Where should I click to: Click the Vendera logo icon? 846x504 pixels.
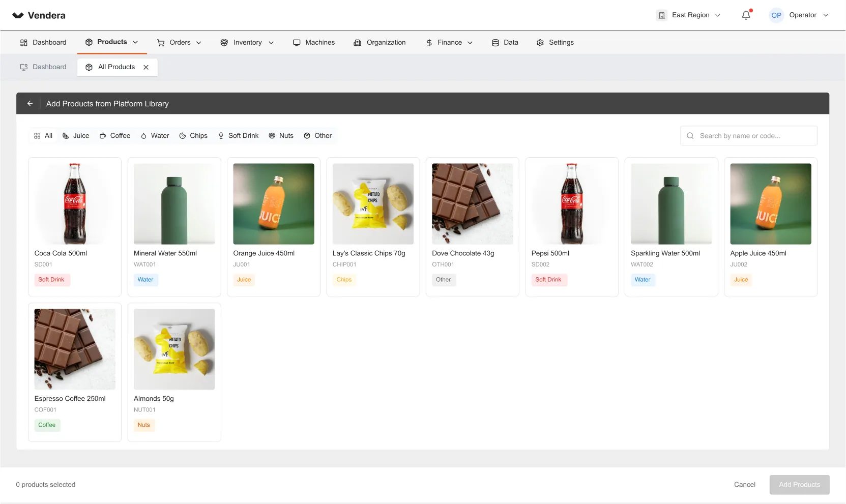(18, 15)
